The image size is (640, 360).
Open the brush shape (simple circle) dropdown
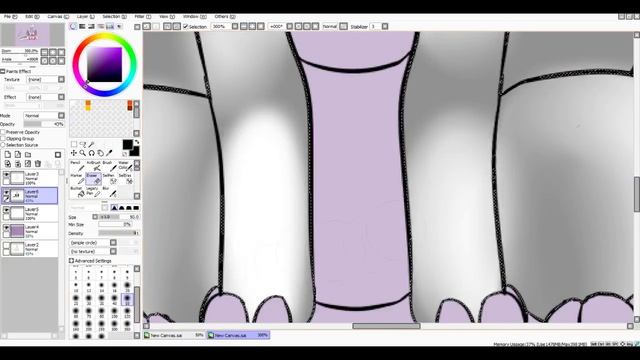[113, 242]
